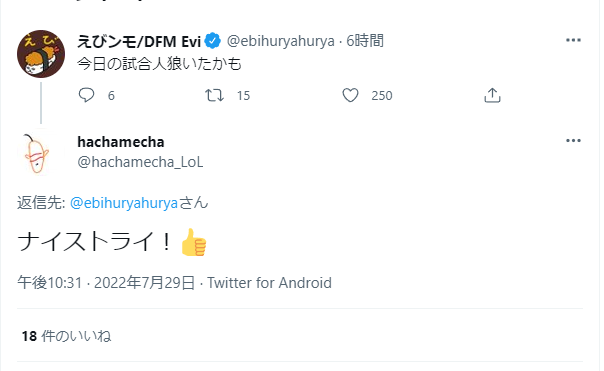Screen dimensions: 604x371
Task: Open the えびンモ sushi profile avatar
Action: [x=41, y=54]
